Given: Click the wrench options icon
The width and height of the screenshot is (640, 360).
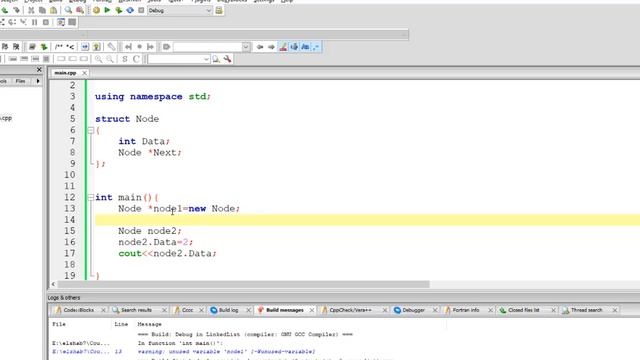Looking at the screenshot, I should [227, 59].
